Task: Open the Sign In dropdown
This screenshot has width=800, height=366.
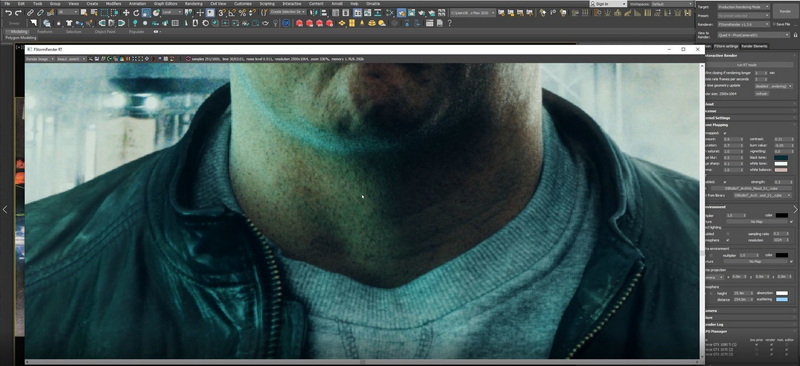Action: (608, 4)
